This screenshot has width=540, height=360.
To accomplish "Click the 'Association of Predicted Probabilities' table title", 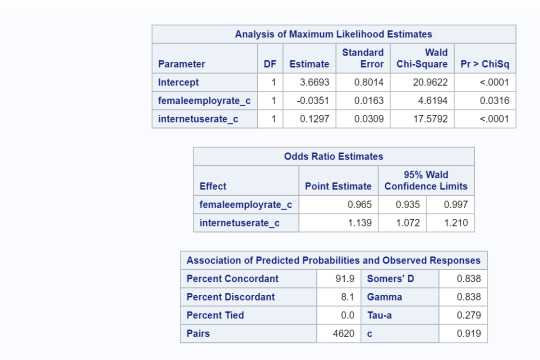I will pyautogui.click(x=333, y=260).
